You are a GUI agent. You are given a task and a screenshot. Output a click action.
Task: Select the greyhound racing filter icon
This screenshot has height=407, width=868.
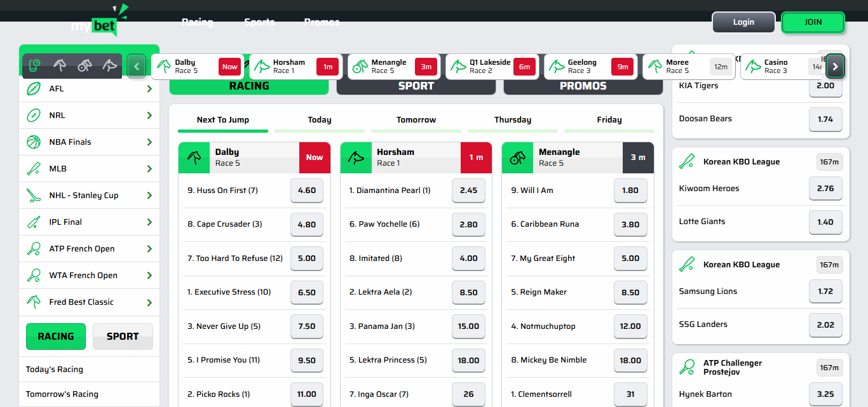pos(110,65)
